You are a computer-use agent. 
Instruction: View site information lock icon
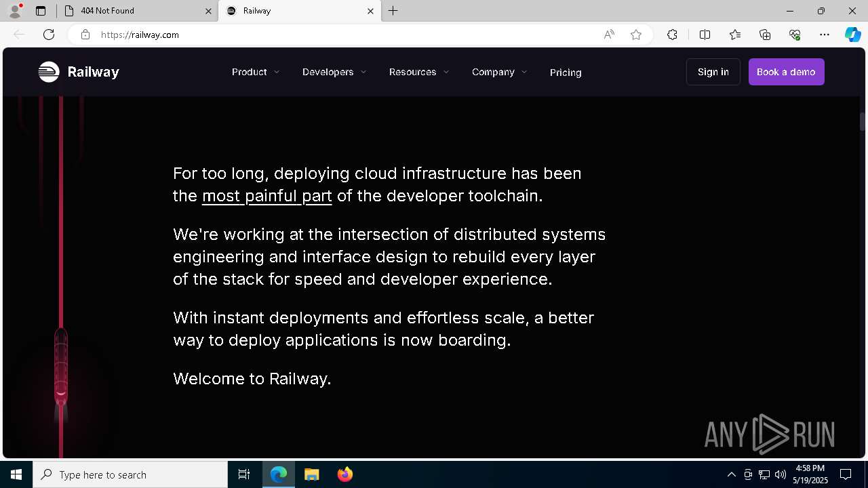click(x=85, y=35)
